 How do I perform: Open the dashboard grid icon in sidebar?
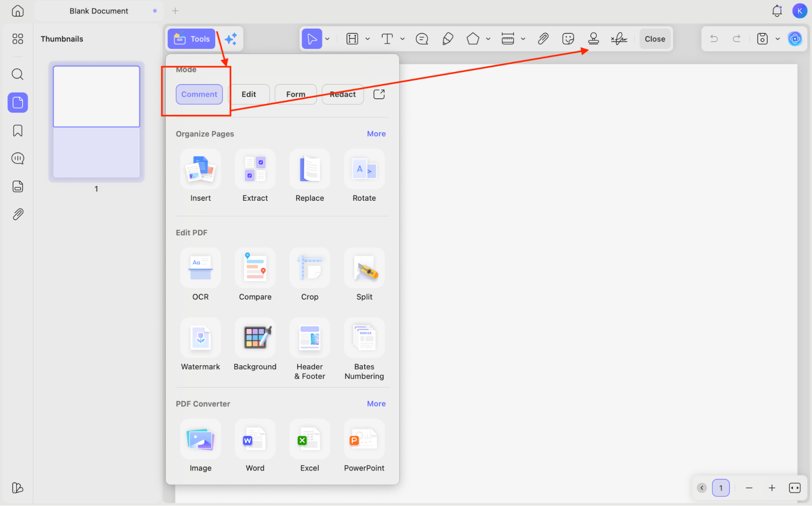[17, 39]
